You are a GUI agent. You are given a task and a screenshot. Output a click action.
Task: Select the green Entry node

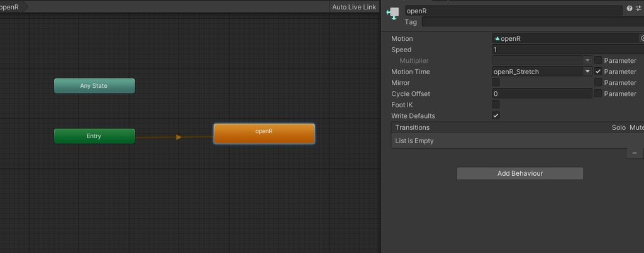[94, 136]
